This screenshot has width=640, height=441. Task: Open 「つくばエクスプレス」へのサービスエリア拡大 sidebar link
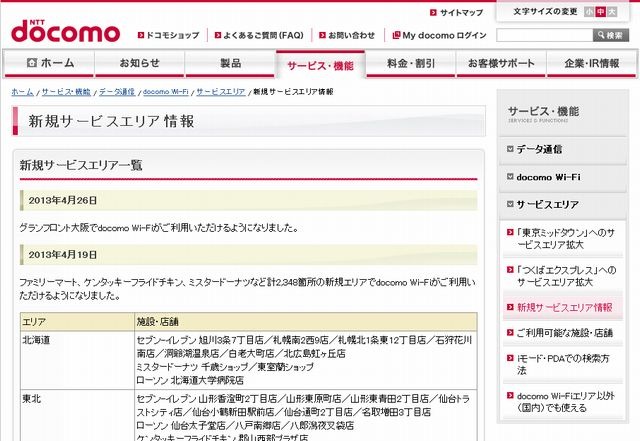coord(567,276)
